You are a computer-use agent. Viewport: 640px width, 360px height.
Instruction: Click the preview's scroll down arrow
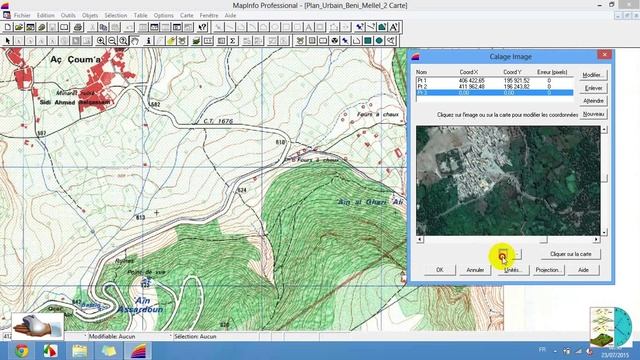604,232
